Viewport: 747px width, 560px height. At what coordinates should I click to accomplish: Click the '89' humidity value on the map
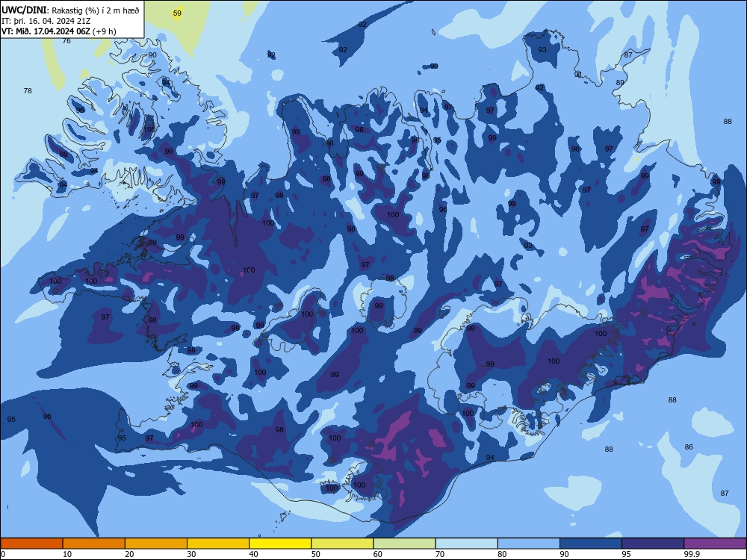(620, 82)
